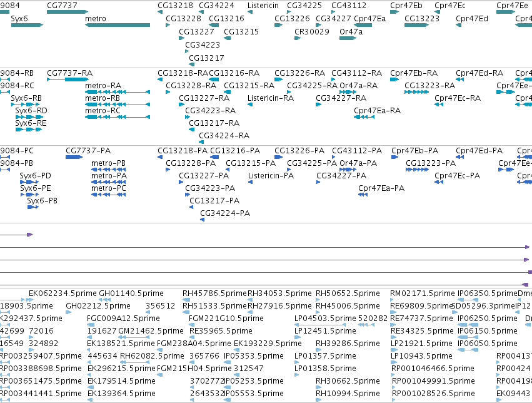The width and height of the screenshot is (532, 403).
Task: Click the metro-PB protein label
Action: click(108, 163)
